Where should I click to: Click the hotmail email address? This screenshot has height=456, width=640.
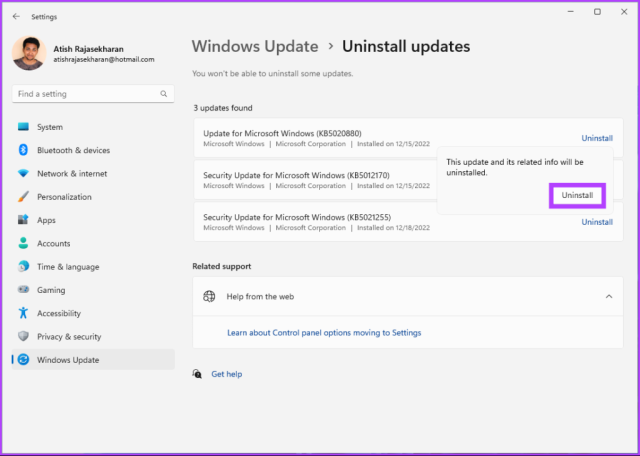click(x=104, y=60)
